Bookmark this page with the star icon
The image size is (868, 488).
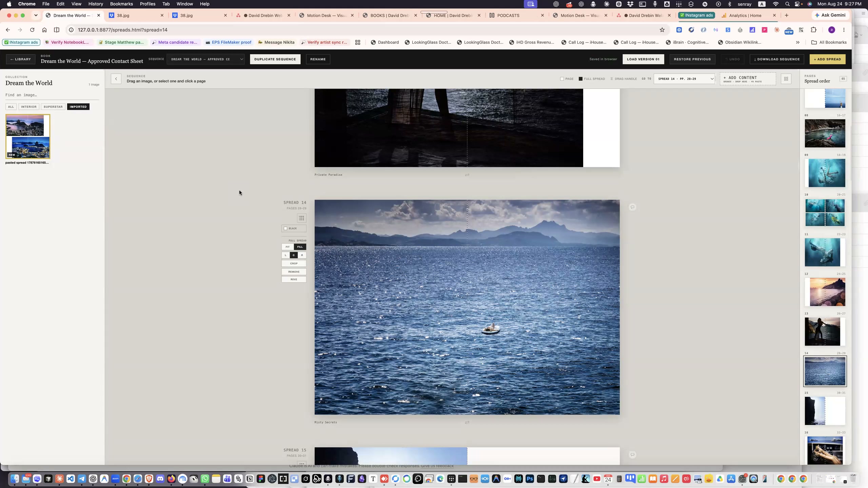click(662, 30)
